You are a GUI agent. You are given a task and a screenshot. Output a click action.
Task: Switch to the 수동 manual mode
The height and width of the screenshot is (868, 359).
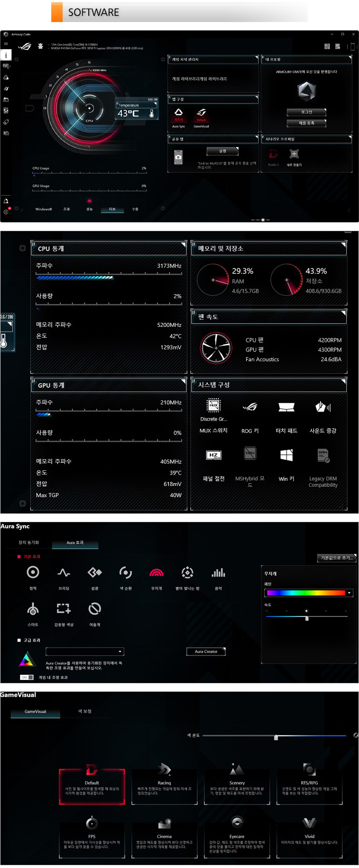135,209
